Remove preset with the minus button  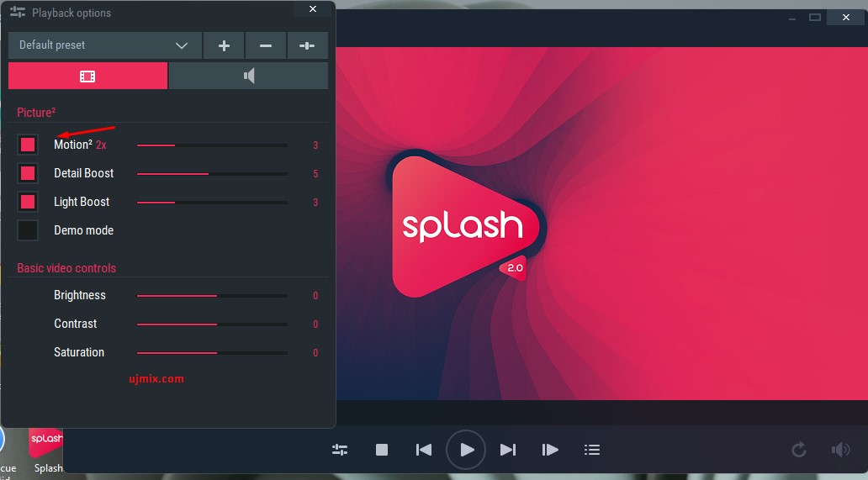(266, 45)
